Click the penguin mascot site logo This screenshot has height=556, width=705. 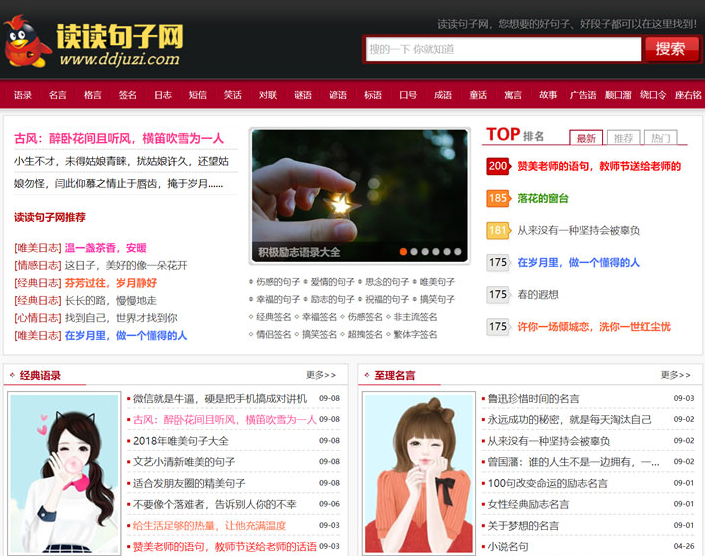coord(27,43)
